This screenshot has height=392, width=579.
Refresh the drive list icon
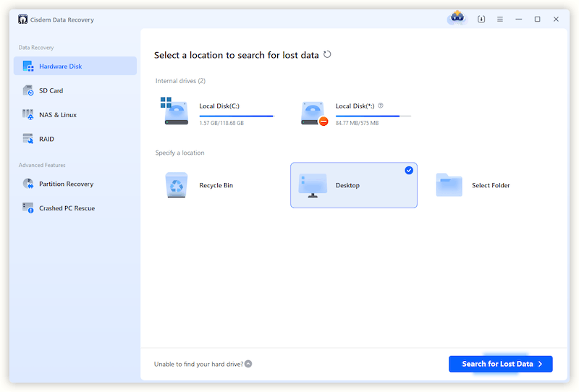pos(327,55)
